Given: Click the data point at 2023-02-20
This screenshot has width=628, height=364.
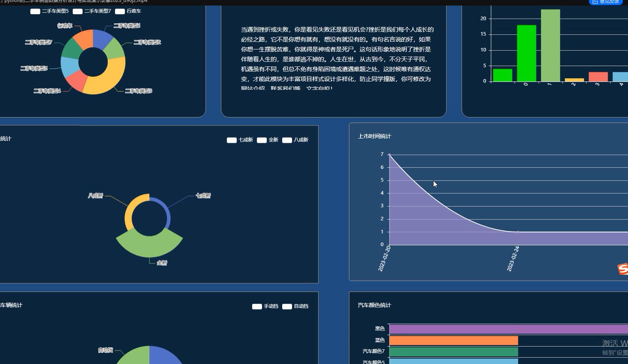Looking at the screenshot, I should pyautogui.click(x=389, y=154).
